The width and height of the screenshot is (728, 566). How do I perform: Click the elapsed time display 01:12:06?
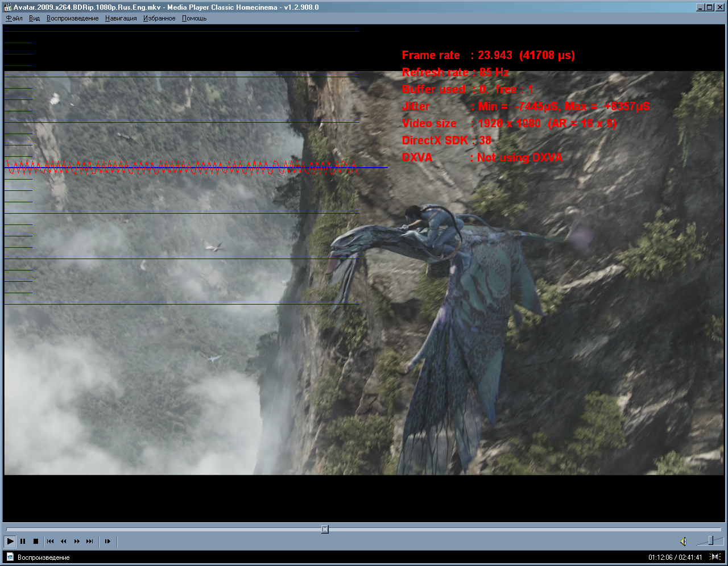(660, 557)
